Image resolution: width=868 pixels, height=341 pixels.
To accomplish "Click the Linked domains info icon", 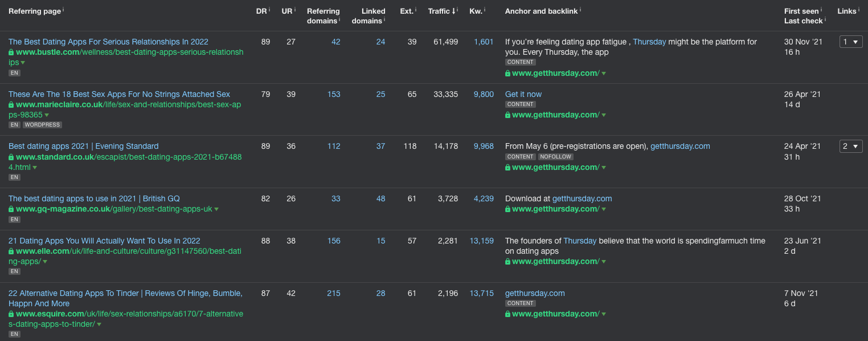I will pyautogui.click(x=384, y=19).
